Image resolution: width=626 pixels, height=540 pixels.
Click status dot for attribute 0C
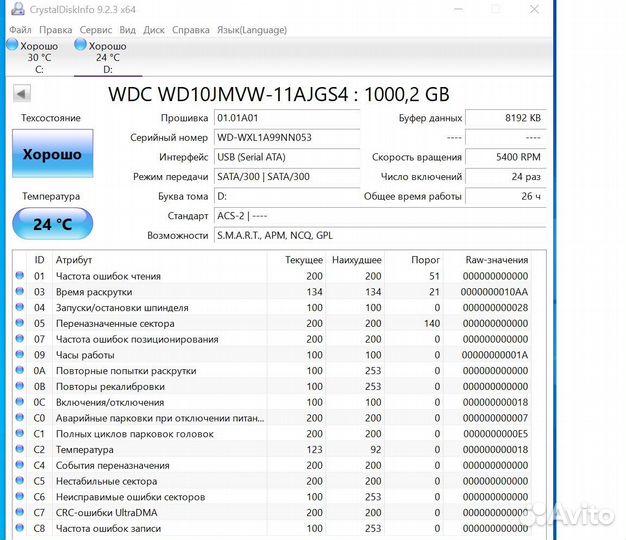pos(20,402)
